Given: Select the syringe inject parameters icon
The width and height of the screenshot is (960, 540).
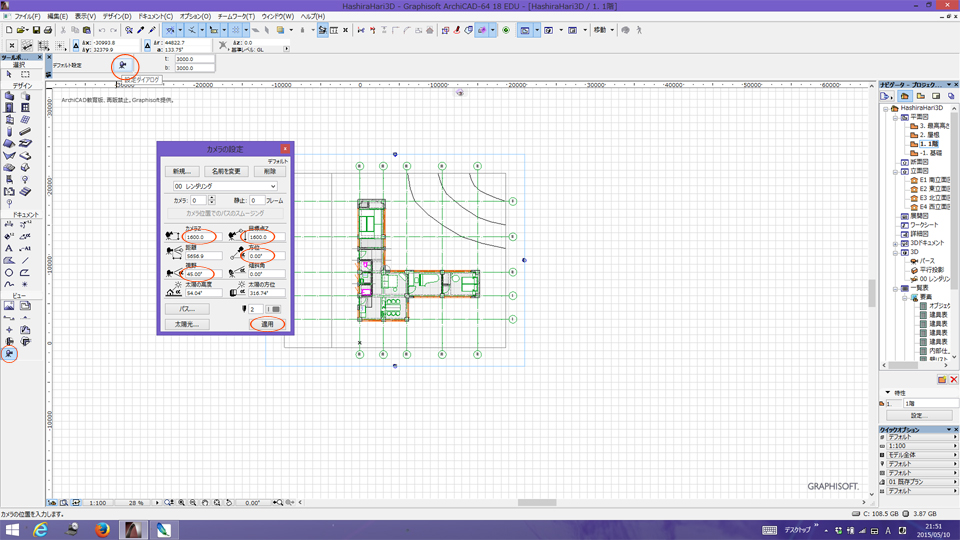Looking at the screenshot, I should coord(152,30).
